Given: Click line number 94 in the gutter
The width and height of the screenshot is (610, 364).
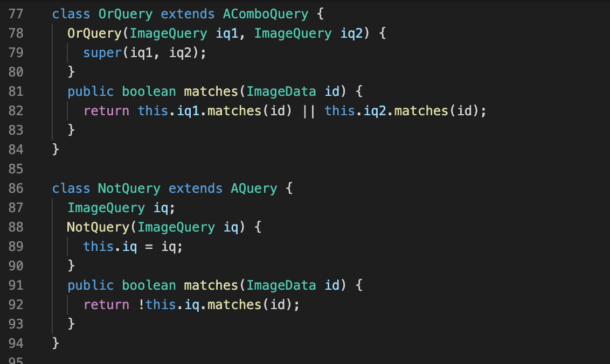Looking at the screenshot, I should pyautogui.click(x=16, y=343).
